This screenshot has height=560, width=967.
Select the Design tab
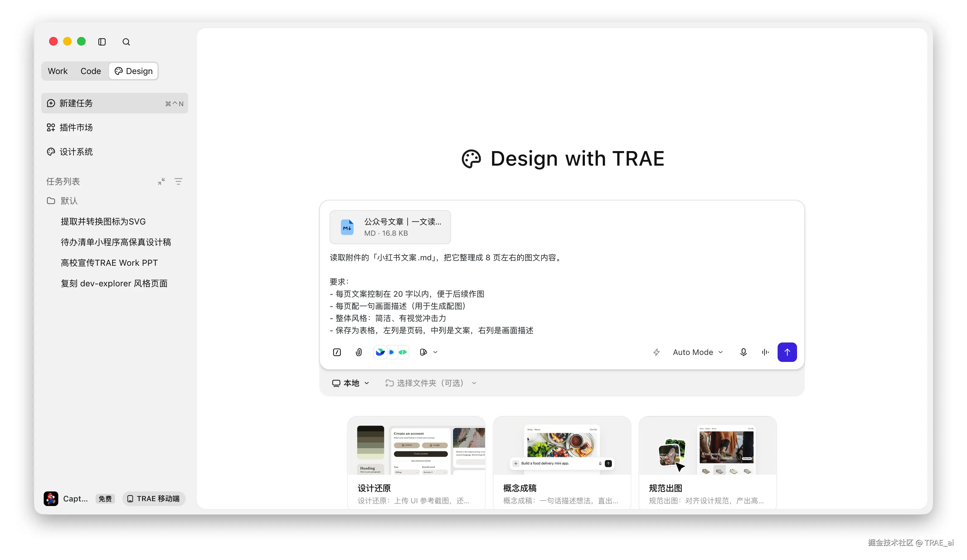[x=134, y=71]
